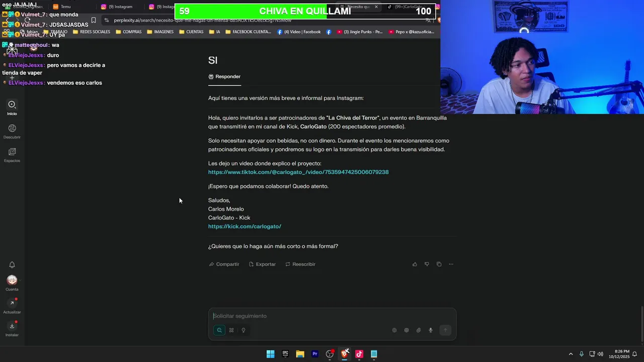Click the tray microphone icon
Screen dimensions: 644x362
582,354
